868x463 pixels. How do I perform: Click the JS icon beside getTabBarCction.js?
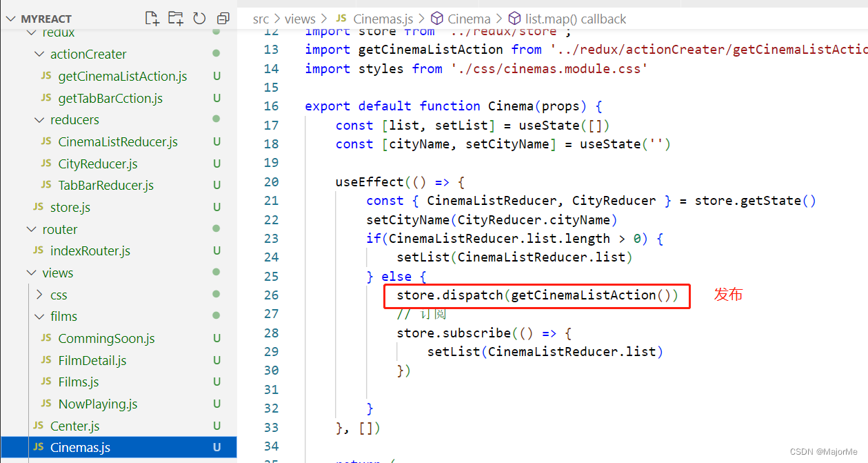(46, 99)
